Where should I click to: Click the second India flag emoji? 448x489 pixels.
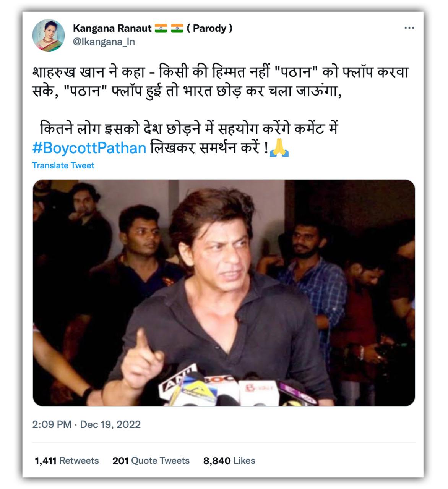(177, 28)
